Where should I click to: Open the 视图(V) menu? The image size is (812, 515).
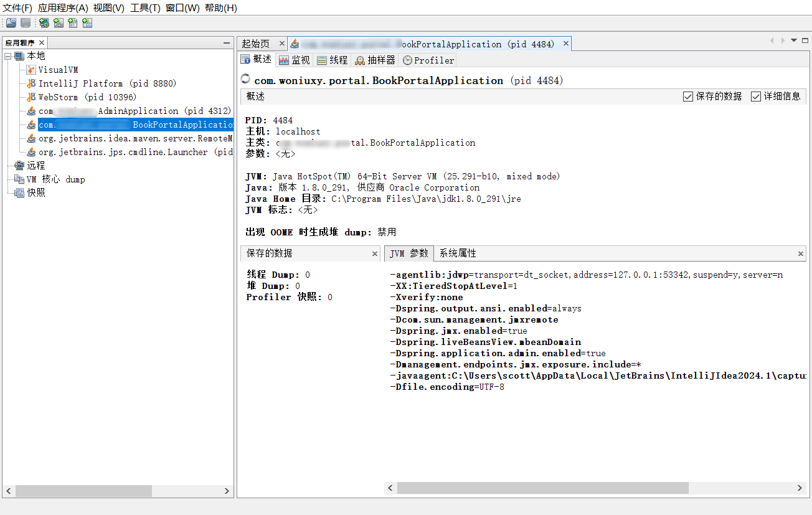tap(109, 8)
